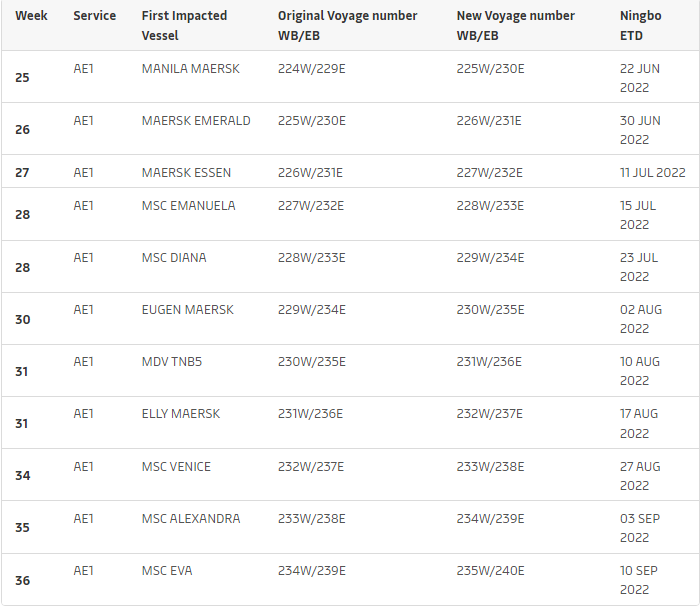This screenshot has height=611, width=700.
Task: Click the MSC EVA vessel name
Action: [167, 571]
